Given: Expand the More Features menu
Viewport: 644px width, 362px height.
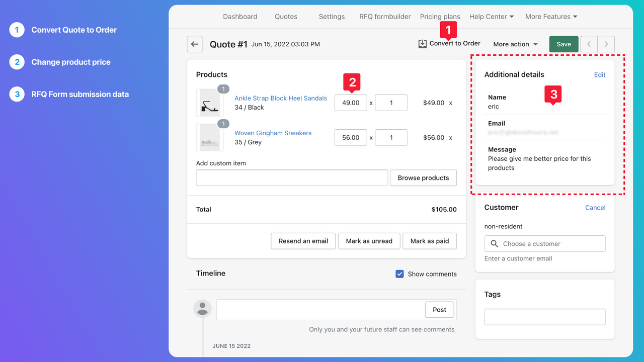Looking at the screenshot, I should [551, 17].
